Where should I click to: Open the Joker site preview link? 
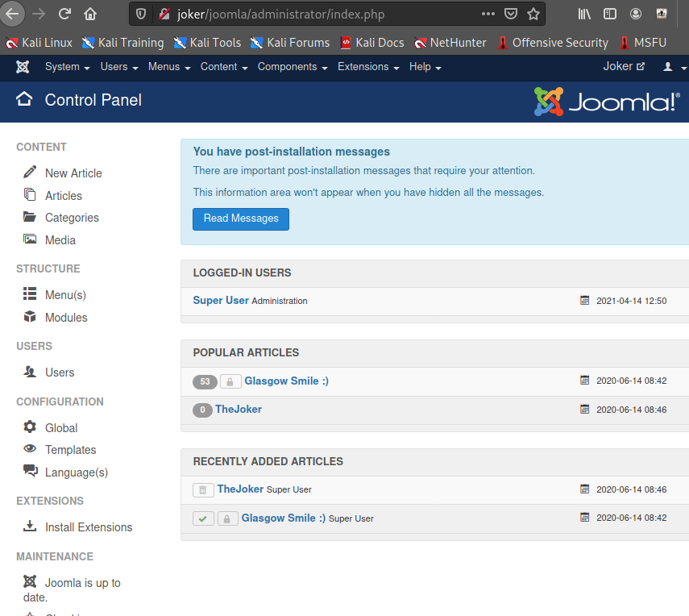[624, 66]
